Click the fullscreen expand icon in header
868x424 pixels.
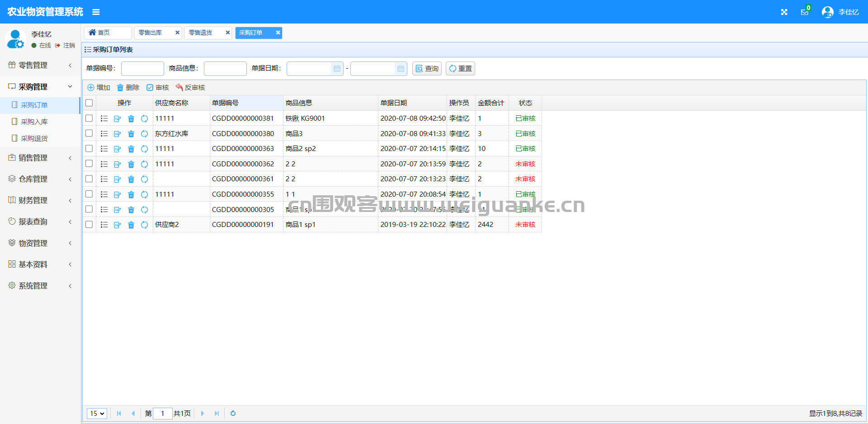coord(784,12)
